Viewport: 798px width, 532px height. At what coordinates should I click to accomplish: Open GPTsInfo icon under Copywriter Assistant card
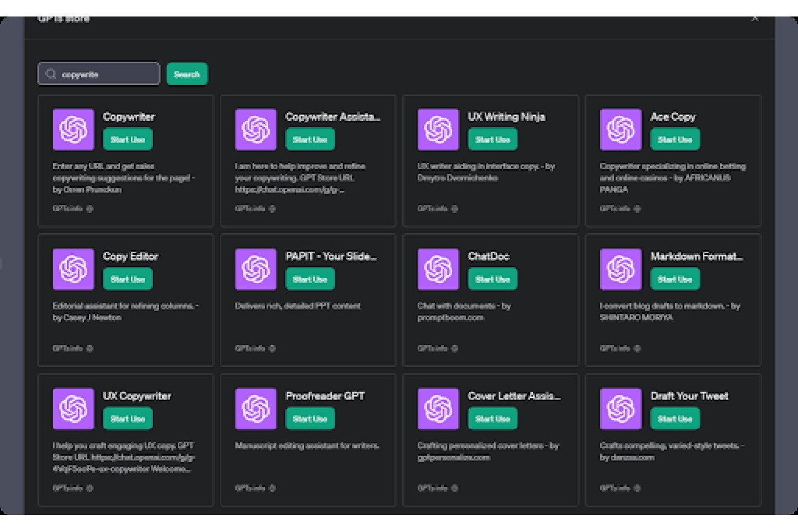pos(272,209)
